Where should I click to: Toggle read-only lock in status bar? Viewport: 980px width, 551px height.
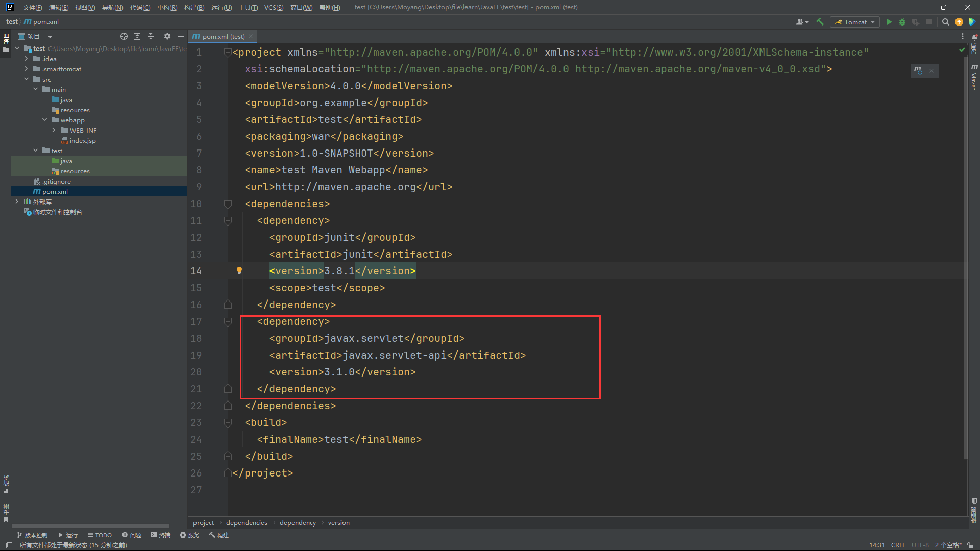click(970, 545)
